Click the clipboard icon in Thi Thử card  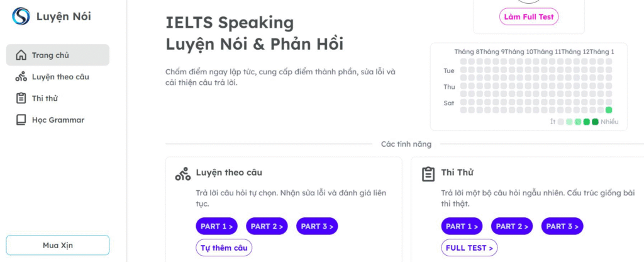[428, 174]
